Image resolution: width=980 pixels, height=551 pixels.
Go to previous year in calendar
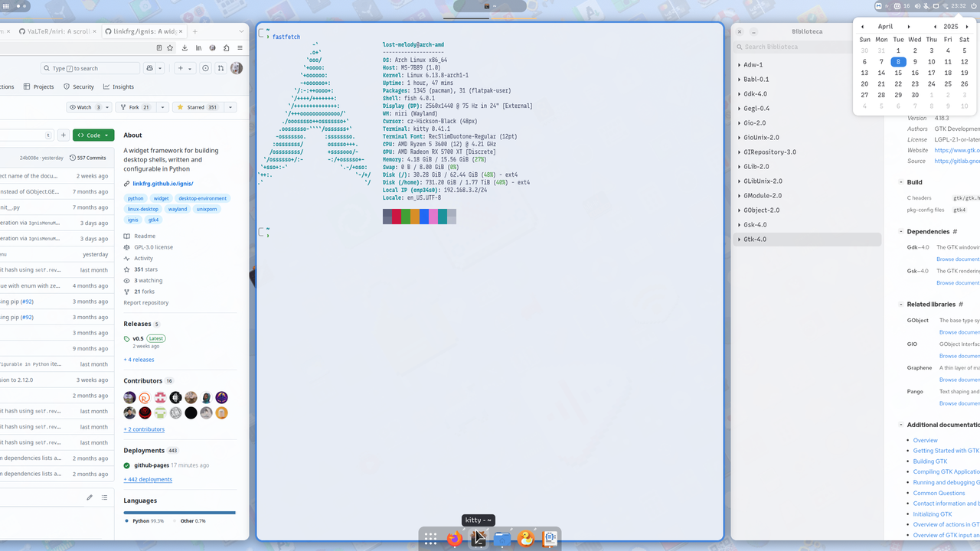tap(934, 27)
